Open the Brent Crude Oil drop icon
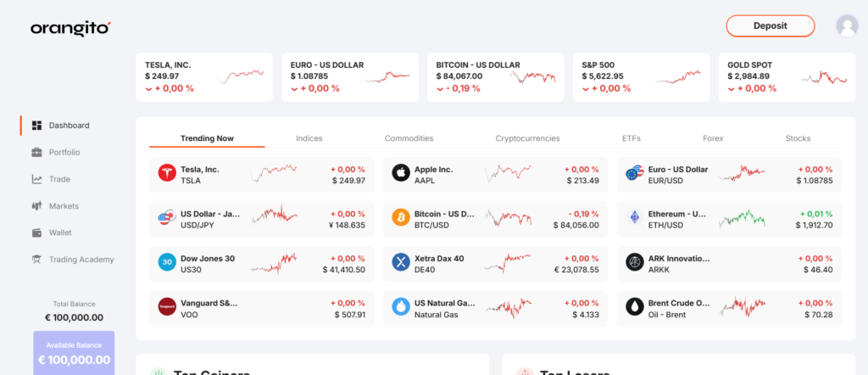The image size is (868, 375). pos(634,306)
